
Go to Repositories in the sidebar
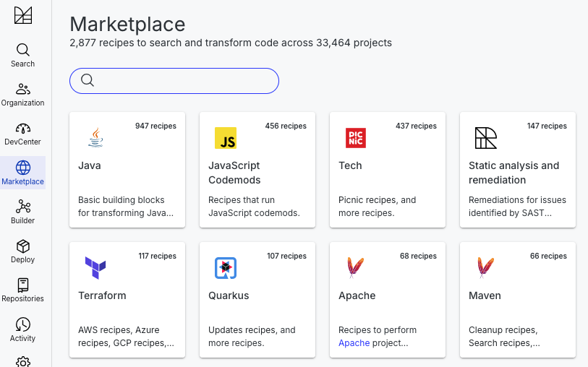[x=23, y=290]
